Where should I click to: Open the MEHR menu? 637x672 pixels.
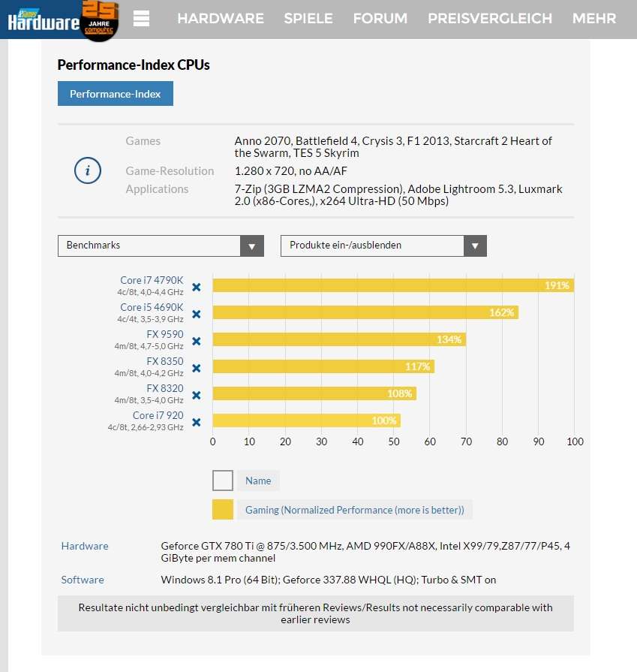point(594,19)
